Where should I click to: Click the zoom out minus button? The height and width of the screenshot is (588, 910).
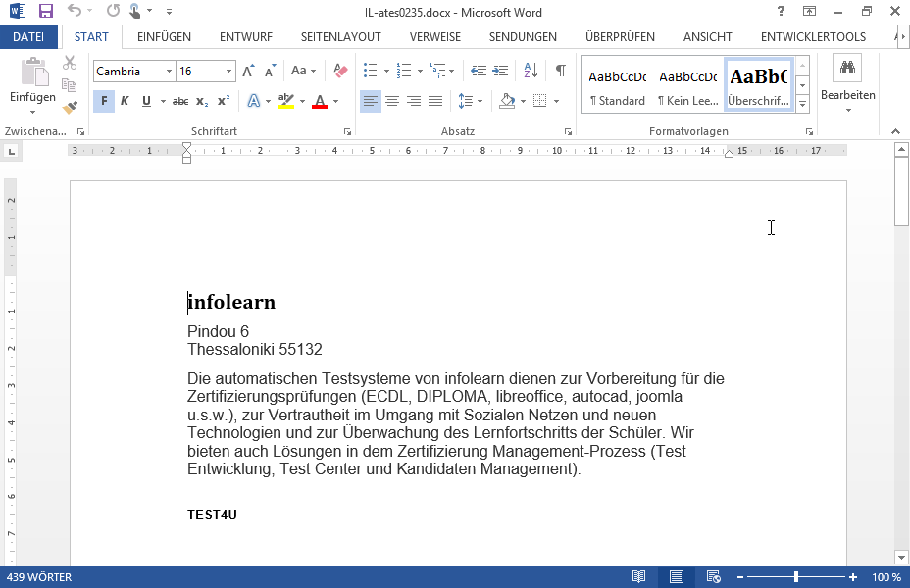(740, 577)
